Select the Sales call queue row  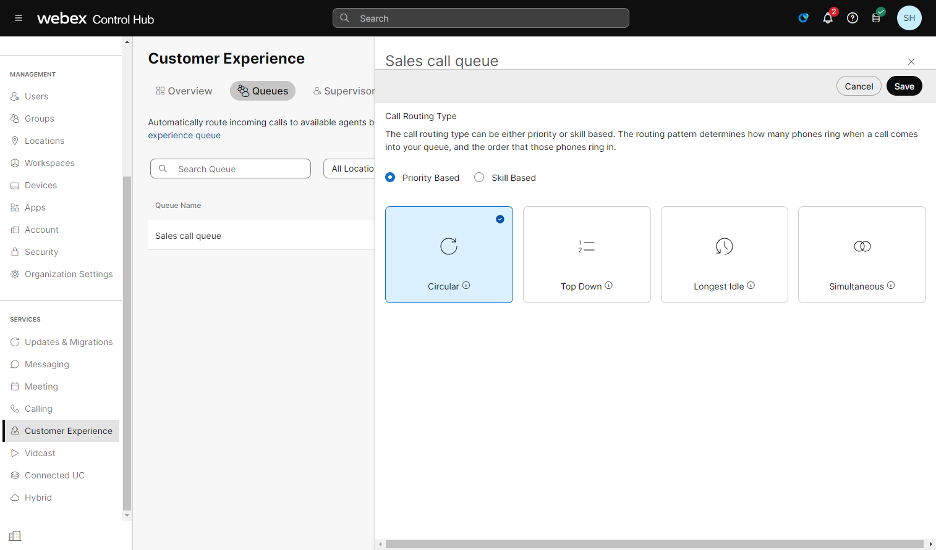tap(261, 235)
